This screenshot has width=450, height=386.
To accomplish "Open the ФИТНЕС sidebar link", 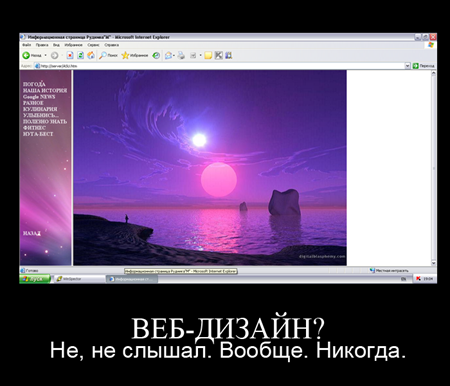I will (x=34, y=128).
